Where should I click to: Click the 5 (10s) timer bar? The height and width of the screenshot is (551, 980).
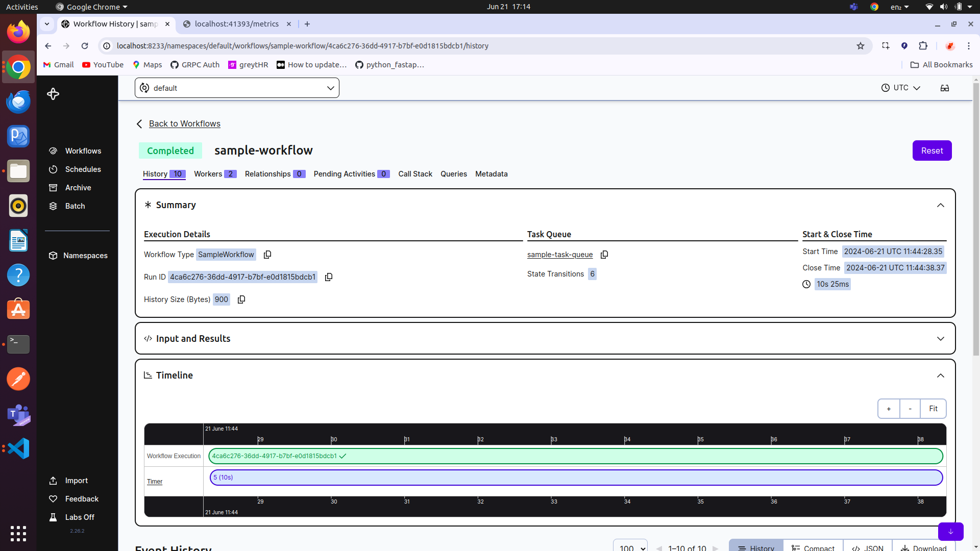coord(576,478)
